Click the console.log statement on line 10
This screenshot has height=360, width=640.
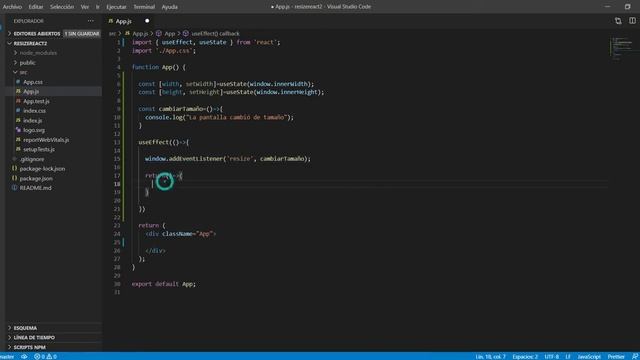[219, 117]
